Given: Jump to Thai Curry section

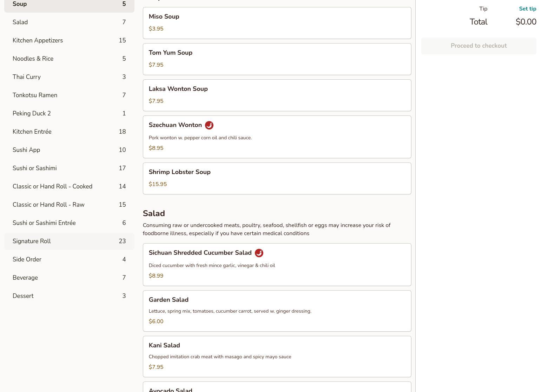Looking at the screenshot, I should point(69,77).
